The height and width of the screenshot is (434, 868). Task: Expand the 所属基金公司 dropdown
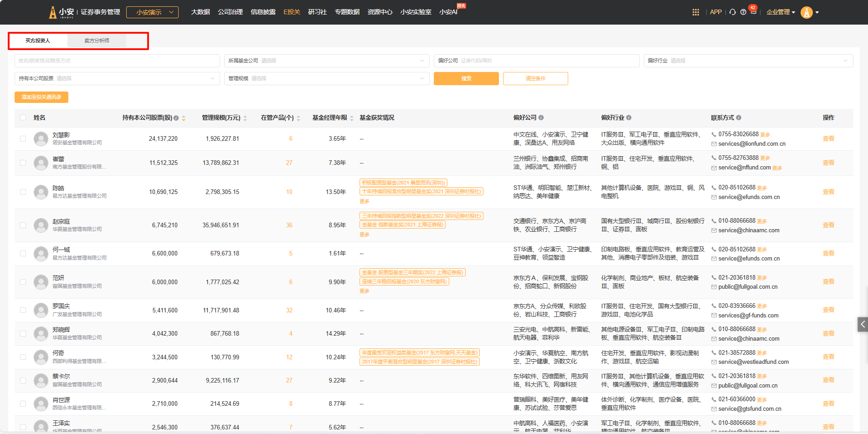click(326, 61)
